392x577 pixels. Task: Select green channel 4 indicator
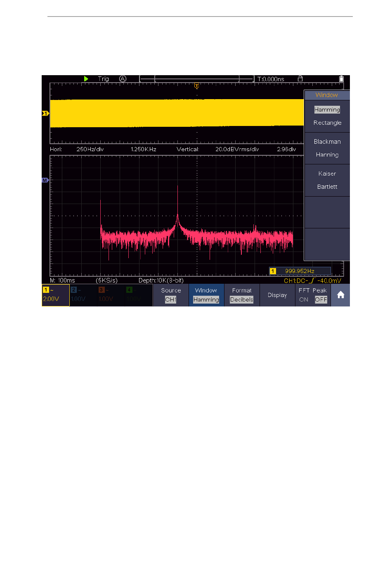(139, 295)
